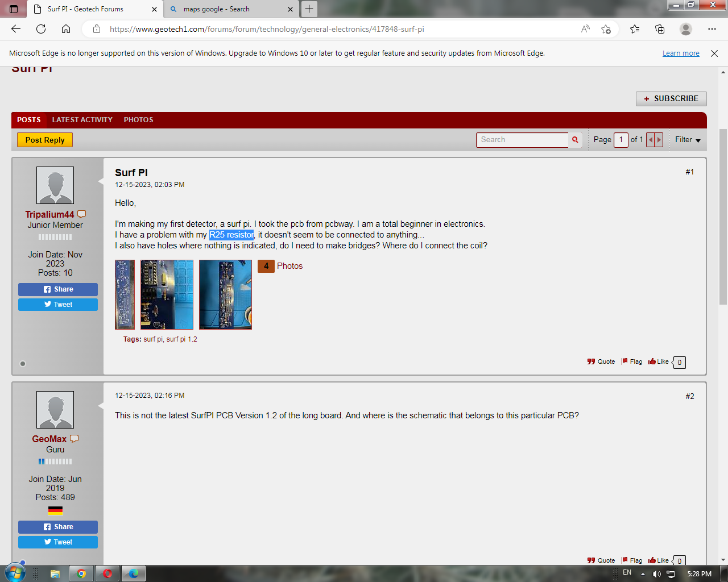Open Google Chrome from the taskbar
The height and width of the screenshot is (582, 728).
point(81,573)
